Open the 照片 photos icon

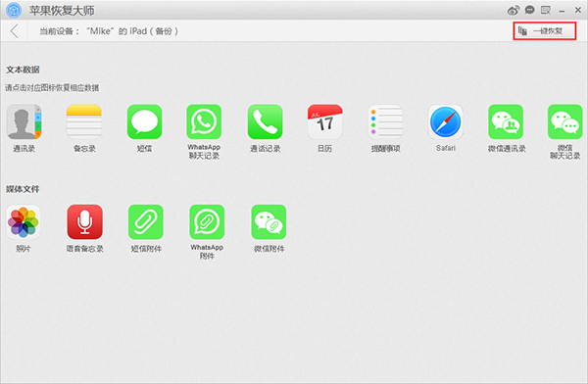pos(24,222)
